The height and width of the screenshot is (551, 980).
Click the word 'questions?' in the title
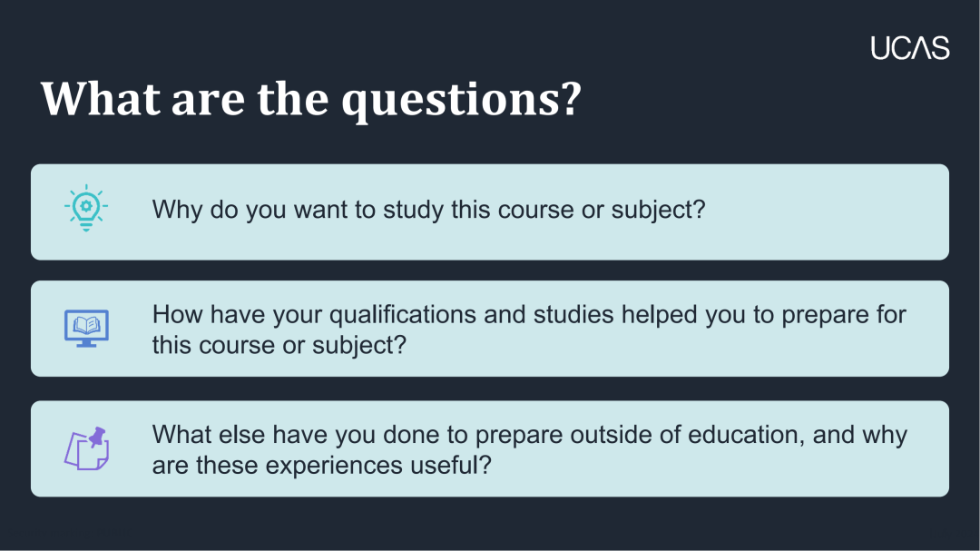pos(462,100)
